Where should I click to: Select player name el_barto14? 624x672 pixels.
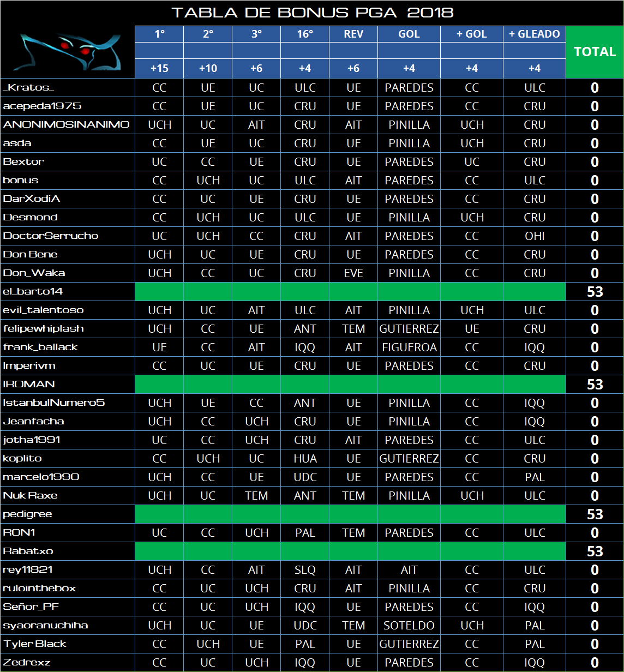click(x=33, y=291)
